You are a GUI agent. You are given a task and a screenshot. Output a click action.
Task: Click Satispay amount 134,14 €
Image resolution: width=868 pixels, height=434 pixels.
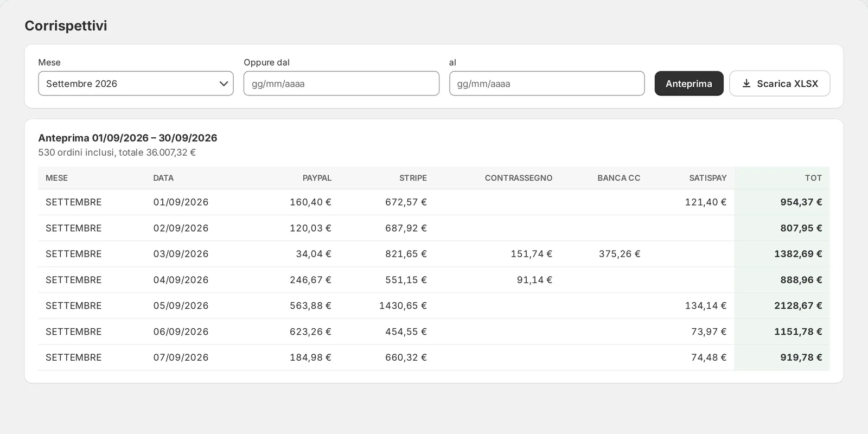[706, 306]
